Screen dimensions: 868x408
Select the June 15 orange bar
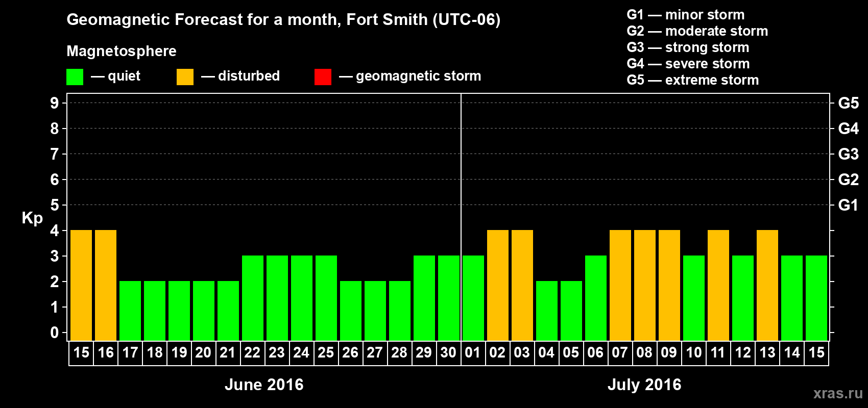tap(81, 286)
